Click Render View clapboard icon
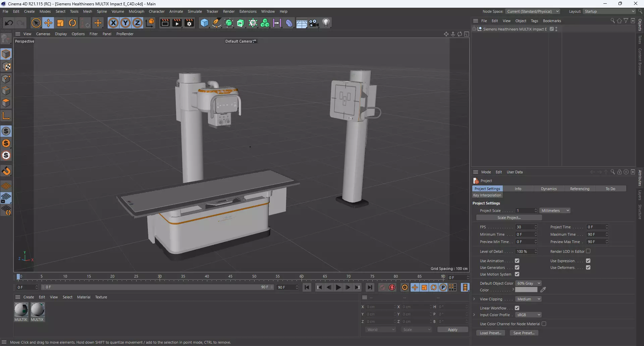Viewport: 644px width, 346px height. (x=165, y=23)
